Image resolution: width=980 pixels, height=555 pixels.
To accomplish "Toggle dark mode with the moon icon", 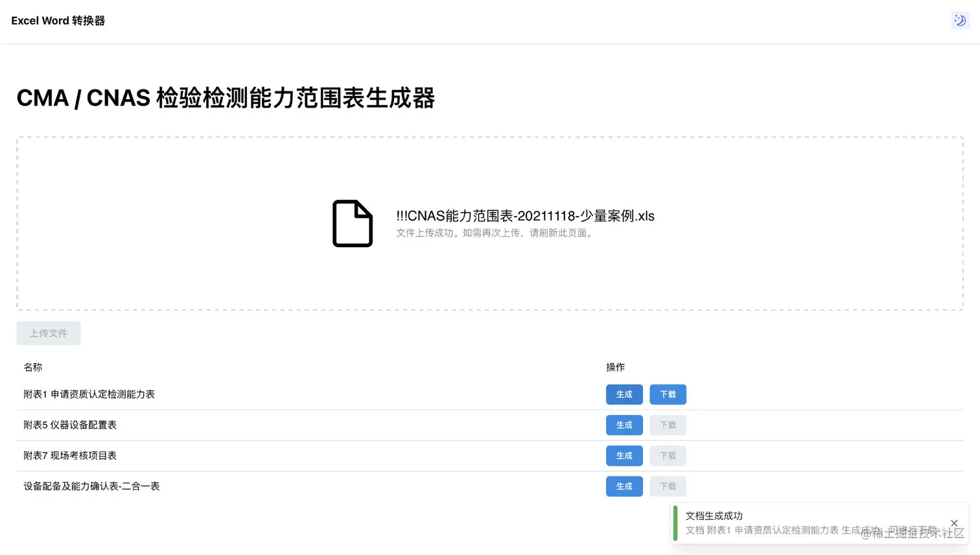I will tap(960, 20).
